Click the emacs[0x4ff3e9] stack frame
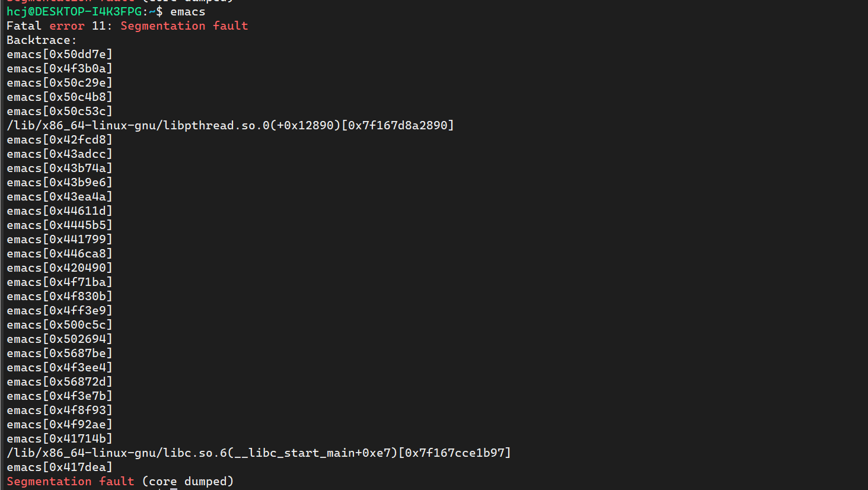 [x=59, y=311]
